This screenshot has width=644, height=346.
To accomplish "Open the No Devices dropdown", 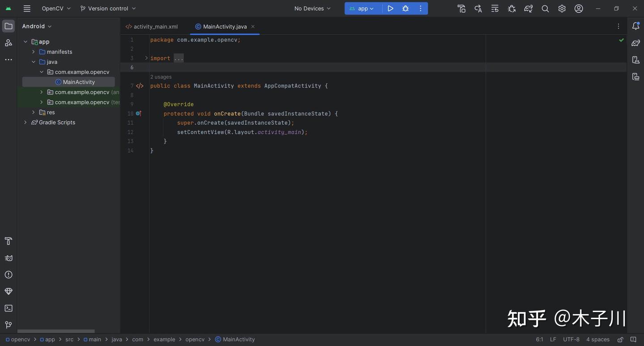I will (312, 8).
